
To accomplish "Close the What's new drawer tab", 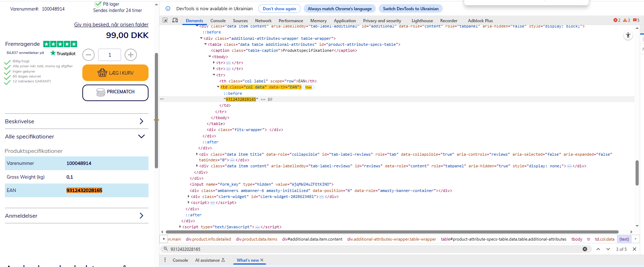I will [x=262, y=260].
